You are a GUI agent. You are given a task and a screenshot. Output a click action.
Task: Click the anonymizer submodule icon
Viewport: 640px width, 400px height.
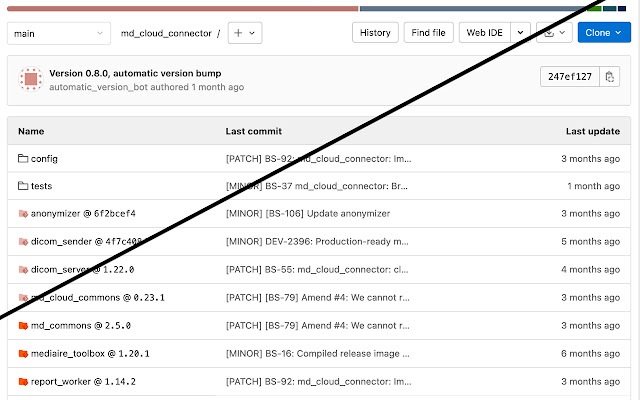[23, 213]
